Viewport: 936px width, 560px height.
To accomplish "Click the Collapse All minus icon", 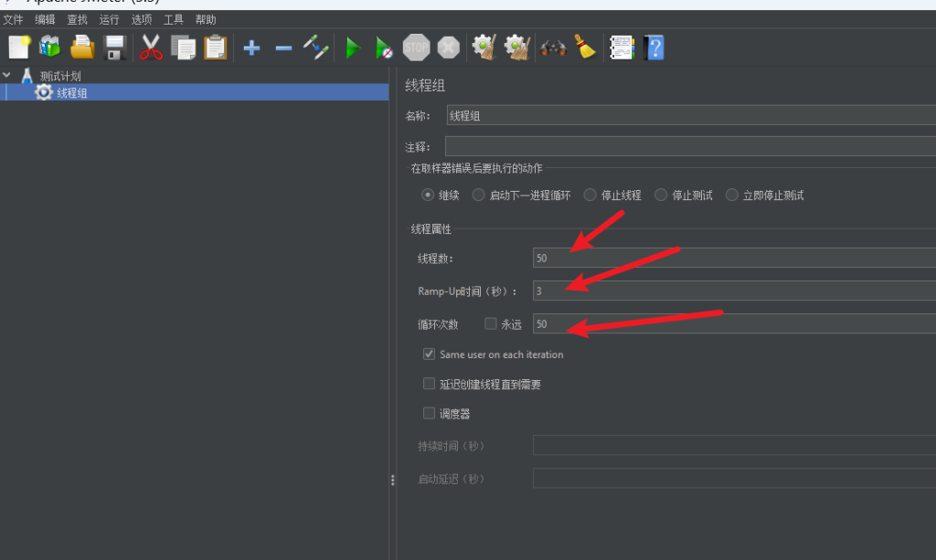I will coord(283,47).
